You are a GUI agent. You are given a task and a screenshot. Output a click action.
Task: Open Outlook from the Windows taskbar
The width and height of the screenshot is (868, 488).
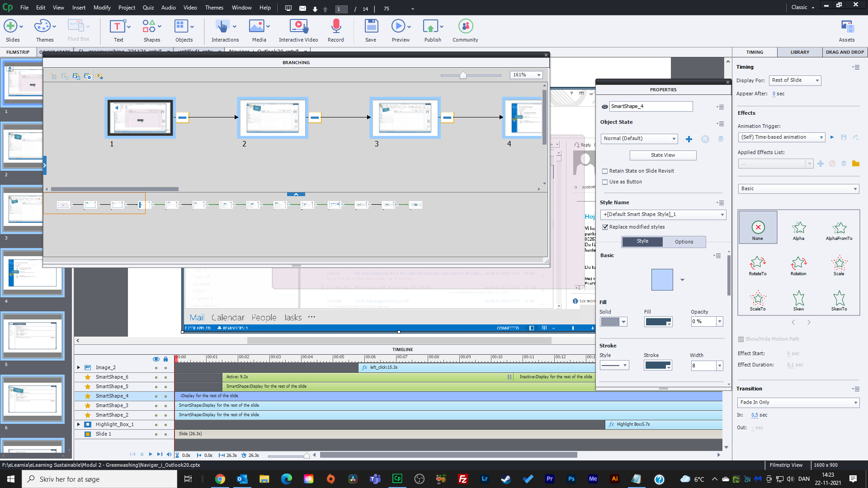[x=242, y=479]
